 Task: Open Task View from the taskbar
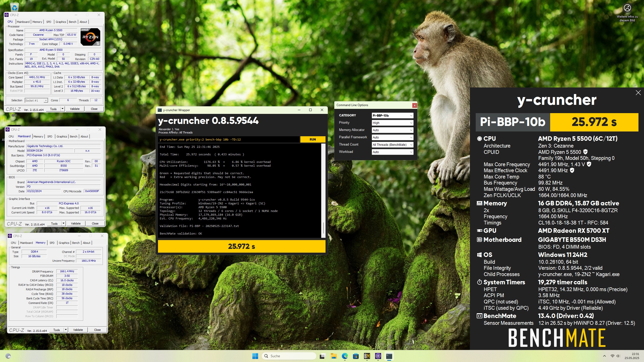(x=322, y=356)
